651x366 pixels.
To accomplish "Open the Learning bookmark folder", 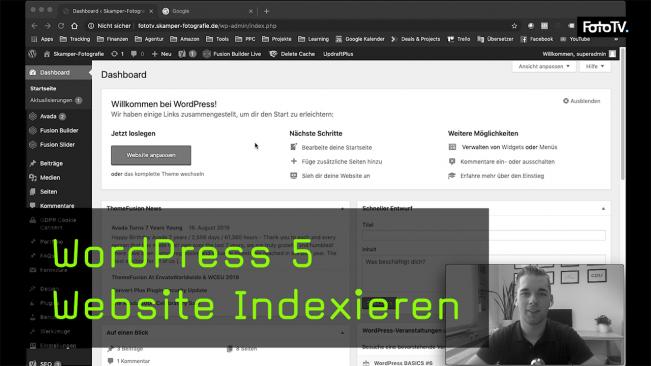I will click(313, 39).
